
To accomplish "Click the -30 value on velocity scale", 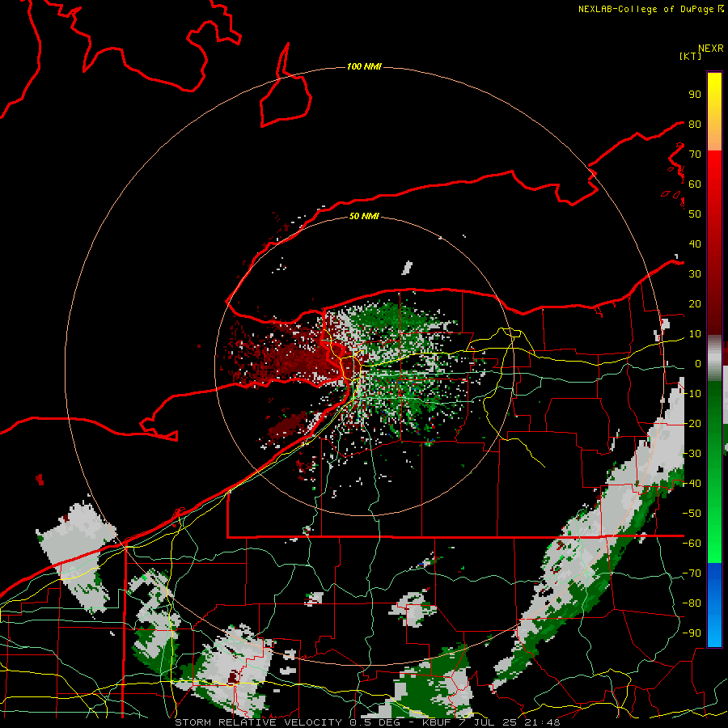I will click(x=692, y=453).
